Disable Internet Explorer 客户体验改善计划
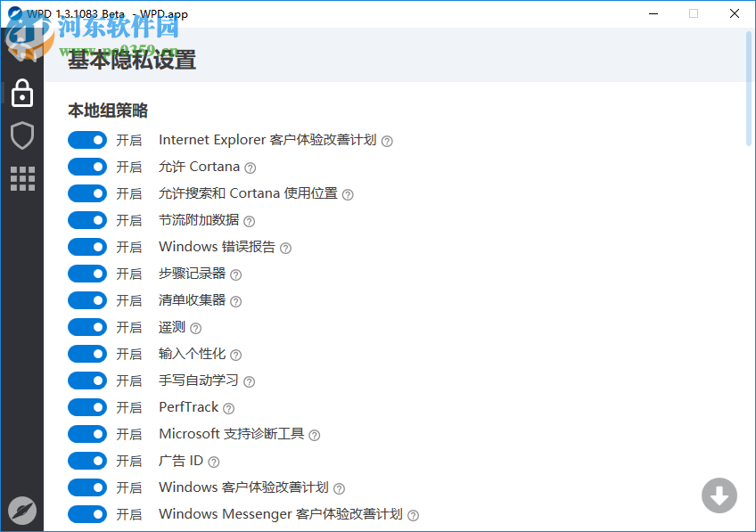 coord(86,140)
